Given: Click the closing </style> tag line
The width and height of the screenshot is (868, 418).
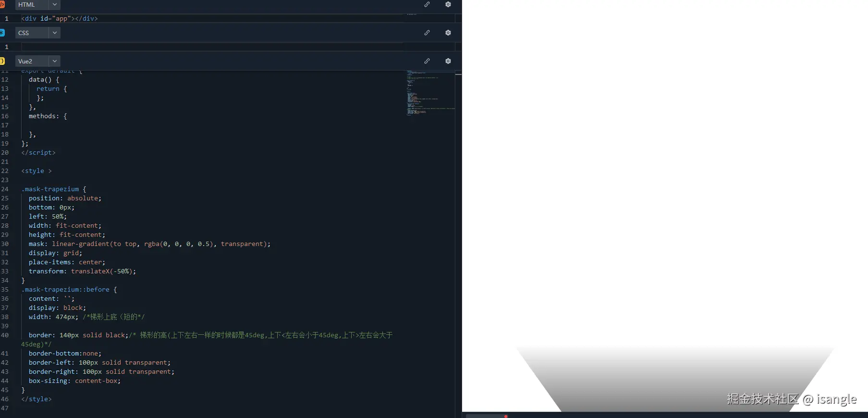Looking at the screenshot, I should click(x=37, y=399).
